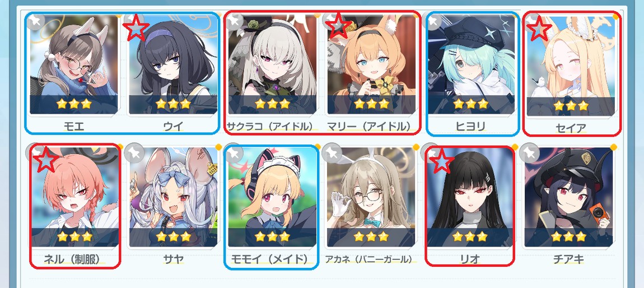This screenshot has width=644, height=288.
Task: Click the red star on リオ card
Action: click(x=441, y=160)
